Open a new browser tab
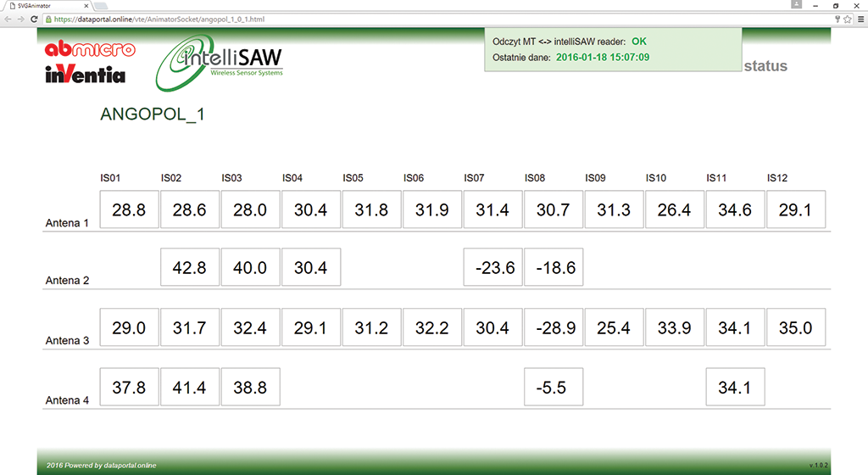868x475 pixels. tap(100, 5)
